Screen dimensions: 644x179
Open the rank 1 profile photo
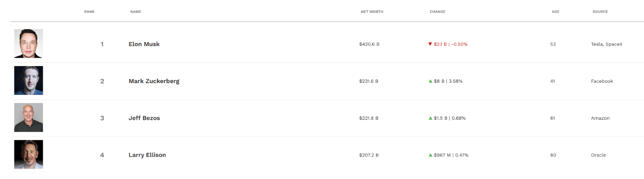(x=28, y=44)
